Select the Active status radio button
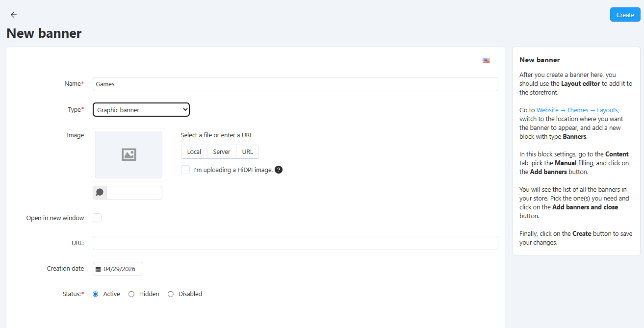This screenshot has height=328, width=644. tap(95, 294)
